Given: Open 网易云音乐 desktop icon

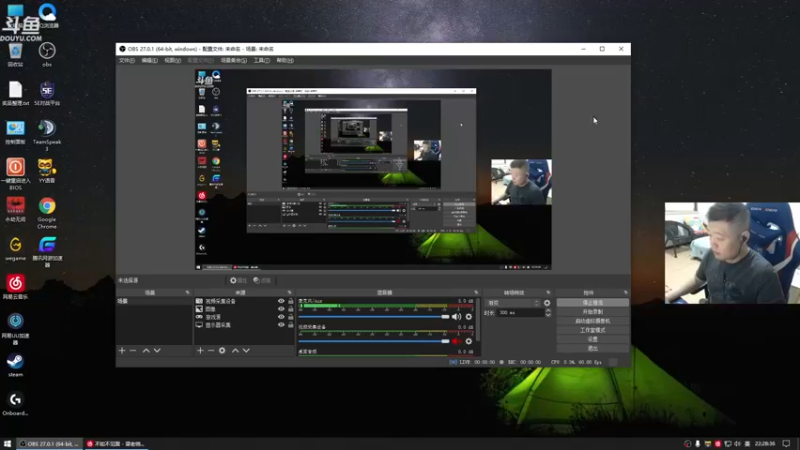Looking at the screenshot, I should 15,287.
